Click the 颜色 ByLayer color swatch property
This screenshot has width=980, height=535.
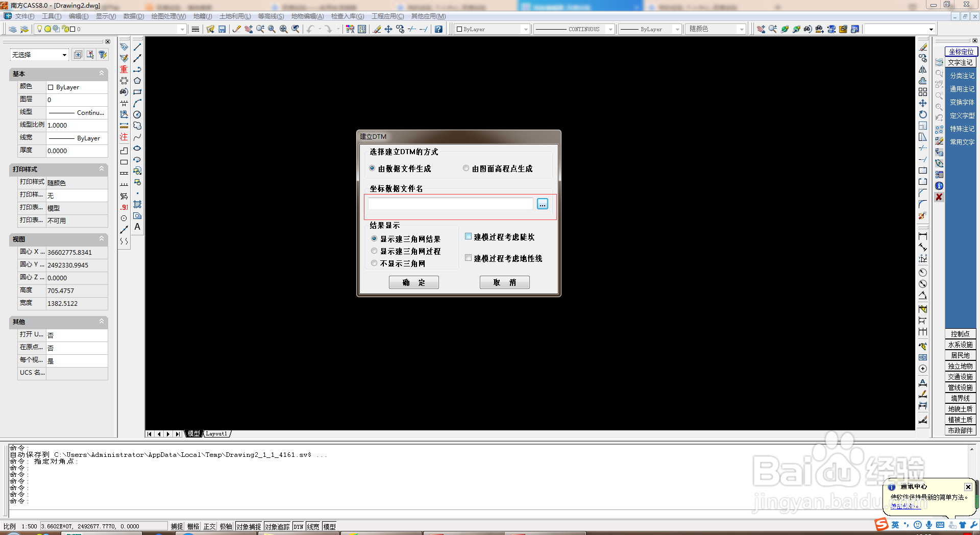[x=51, y=87]
